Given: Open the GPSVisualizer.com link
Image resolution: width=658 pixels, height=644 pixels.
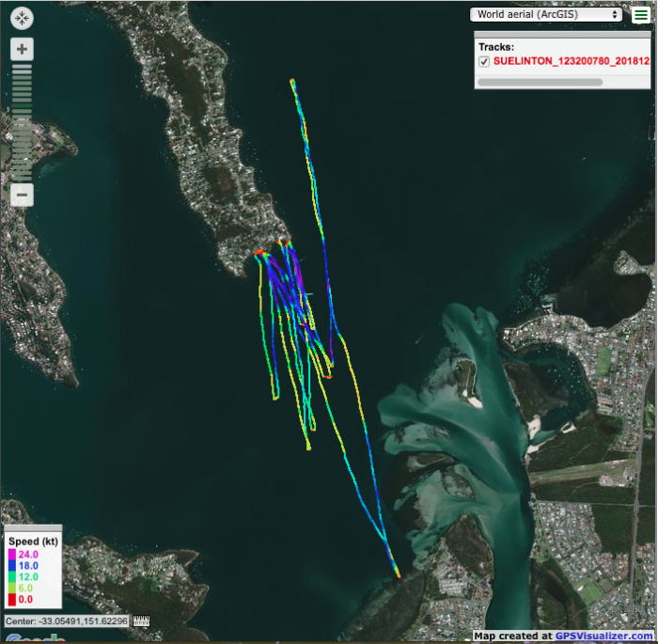Looking at the screenshot, I should (603, 636).
